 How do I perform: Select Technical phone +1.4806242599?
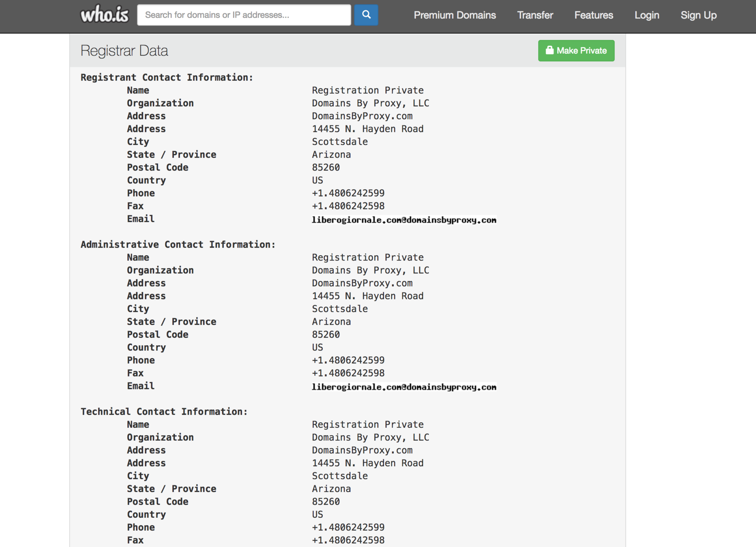(x=348, y=527)
